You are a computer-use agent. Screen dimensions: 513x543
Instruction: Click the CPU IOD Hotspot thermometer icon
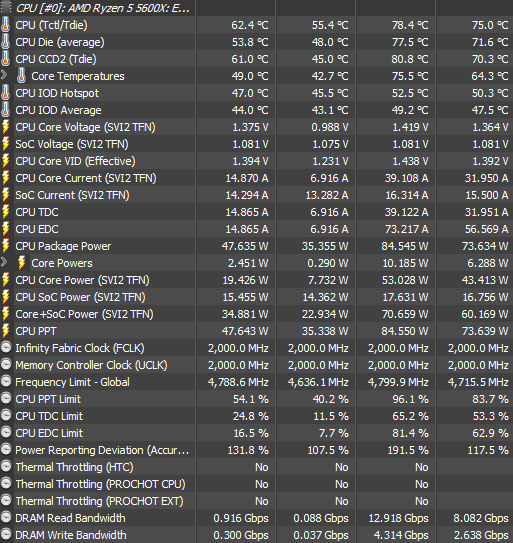tap(5, 93)
